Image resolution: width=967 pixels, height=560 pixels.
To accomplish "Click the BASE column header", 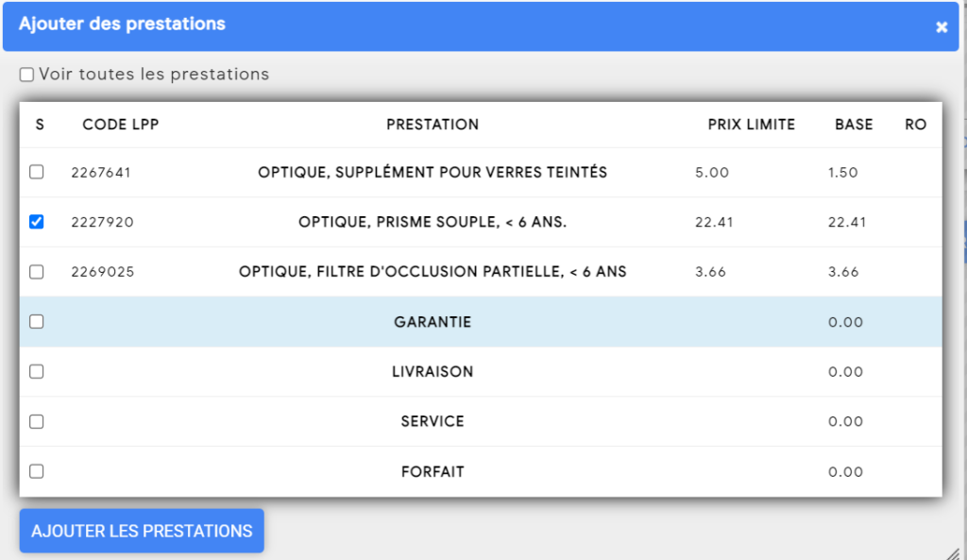I will click(x=854, y=125).
